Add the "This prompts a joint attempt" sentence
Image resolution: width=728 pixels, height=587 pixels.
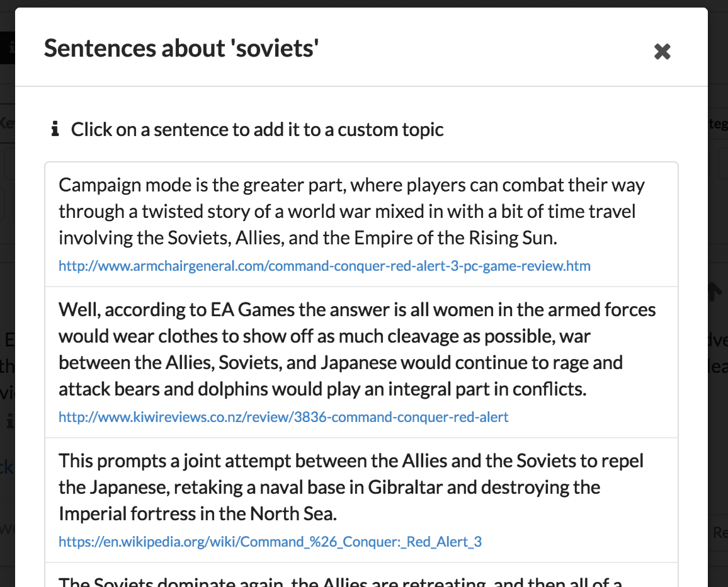click(x=351, y=487)
